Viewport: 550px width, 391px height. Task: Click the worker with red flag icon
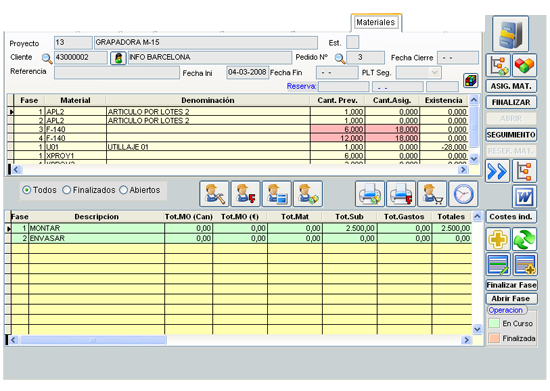click(x=246, y=194)
